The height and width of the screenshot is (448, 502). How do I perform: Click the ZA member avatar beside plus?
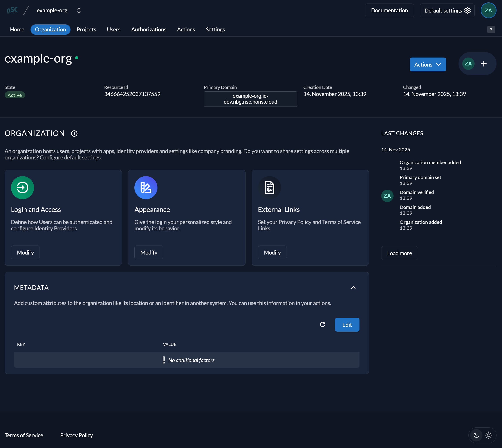(x=468, y=64)
